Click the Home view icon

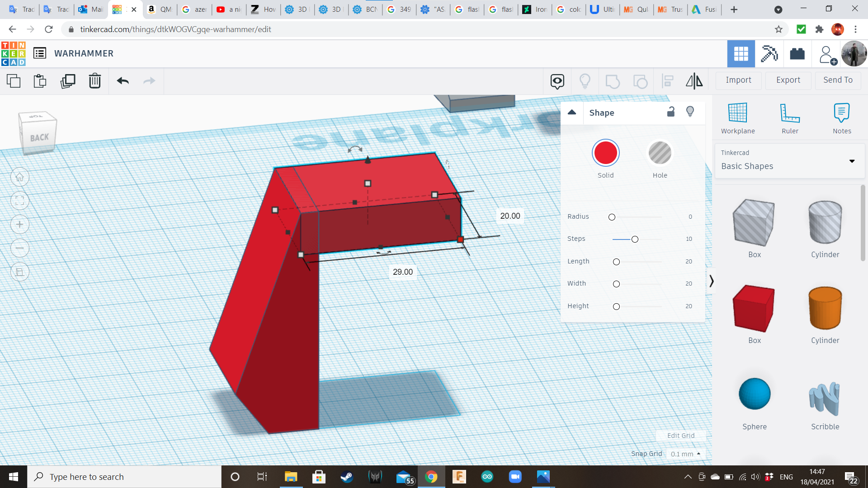click(x=20, y=177)
